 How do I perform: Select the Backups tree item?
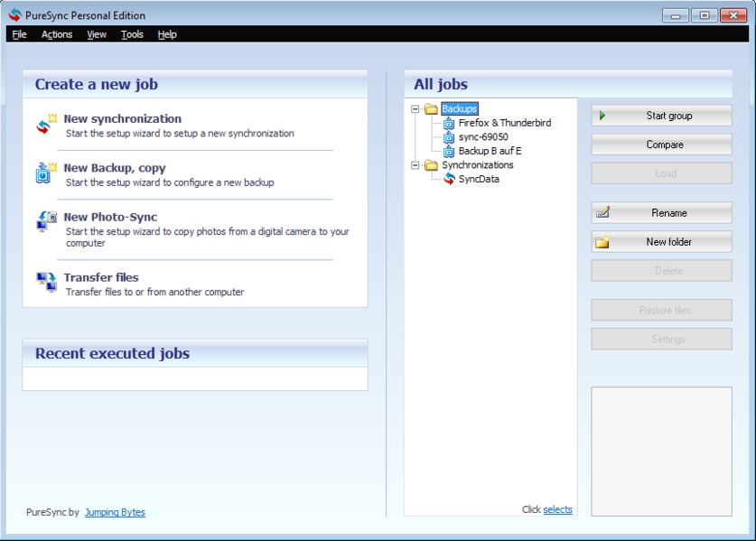coord(460,109)
